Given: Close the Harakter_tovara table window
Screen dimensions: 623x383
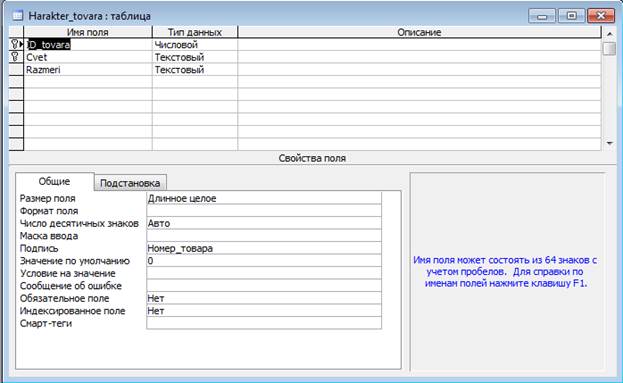Looking at the screenshot, I should tap(601, 16).
